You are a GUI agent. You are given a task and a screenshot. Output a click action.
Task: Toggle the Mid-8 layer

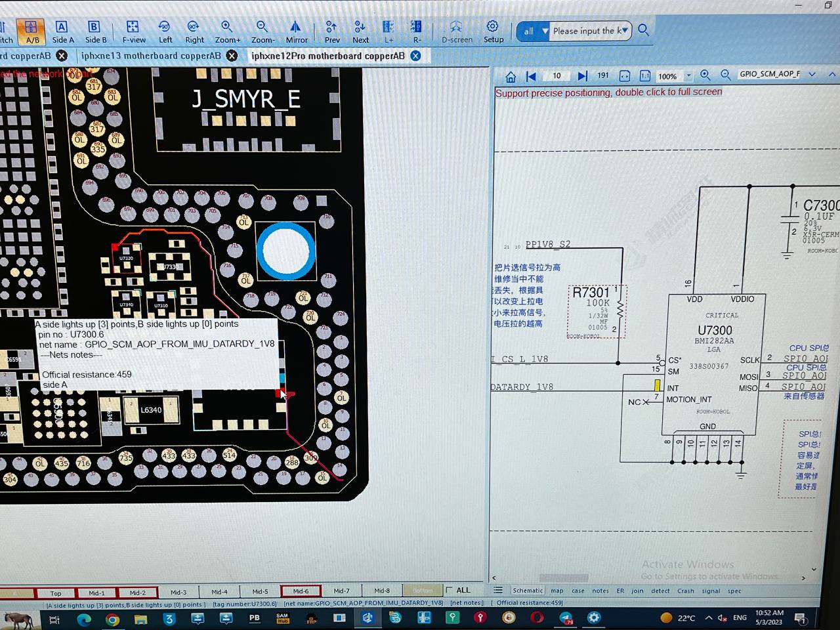tap(382, 591)
